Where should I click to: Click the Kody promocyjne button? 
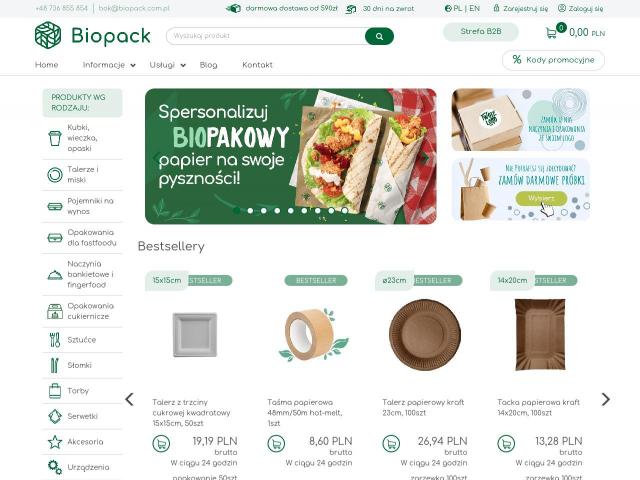(x=553, y=60)
